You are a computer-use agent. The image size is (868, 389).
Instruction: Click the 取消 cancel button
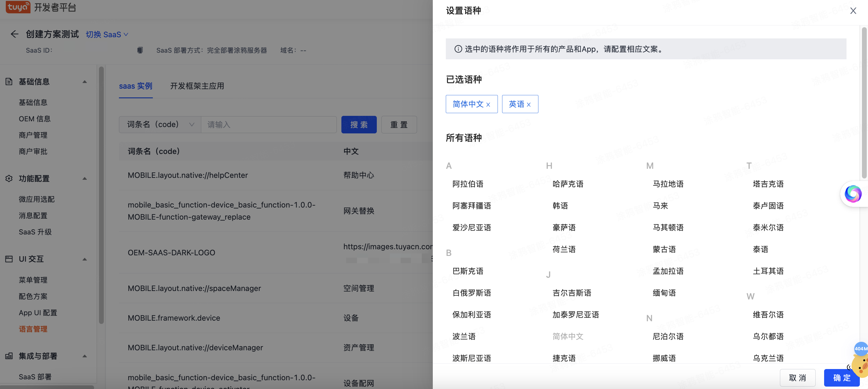point(797,378)
